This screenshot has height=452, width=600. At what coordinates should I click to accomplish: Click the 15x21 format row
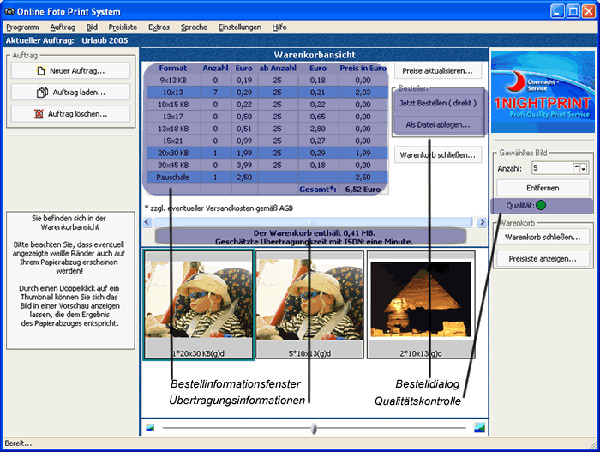266,141
